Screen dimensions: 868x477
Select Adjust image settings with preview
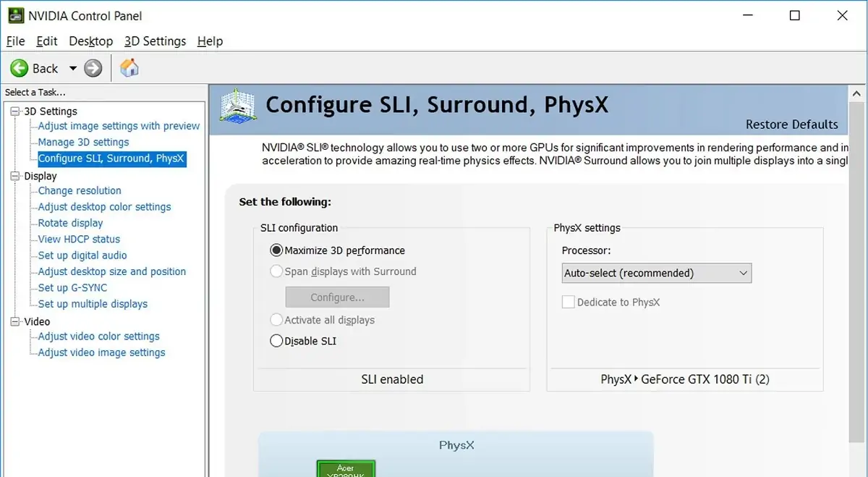[119, 126]
